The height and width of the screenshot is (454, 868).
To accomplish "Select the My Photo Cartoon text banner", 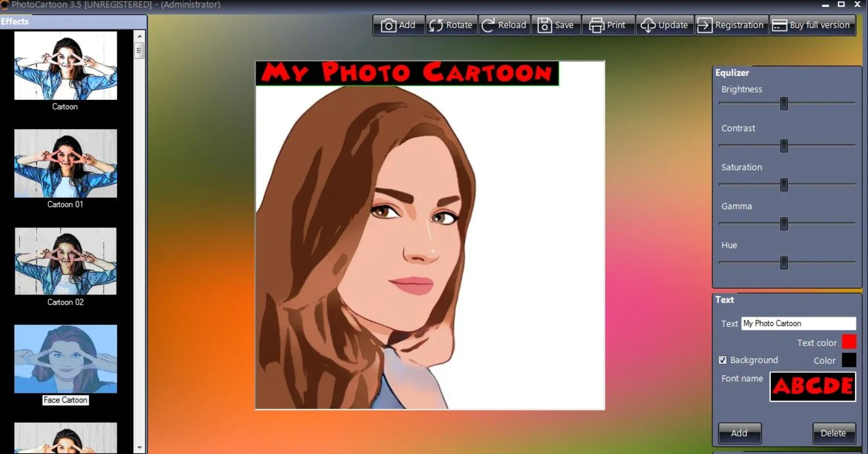I will click(407, 73).
